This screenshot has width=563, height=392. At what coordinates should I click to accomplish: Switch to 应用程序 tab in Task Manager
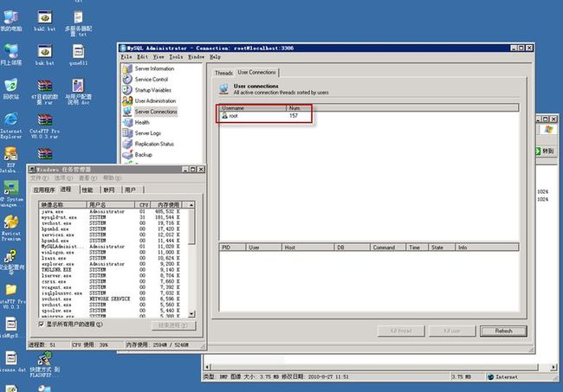click(x=44, y=190)
